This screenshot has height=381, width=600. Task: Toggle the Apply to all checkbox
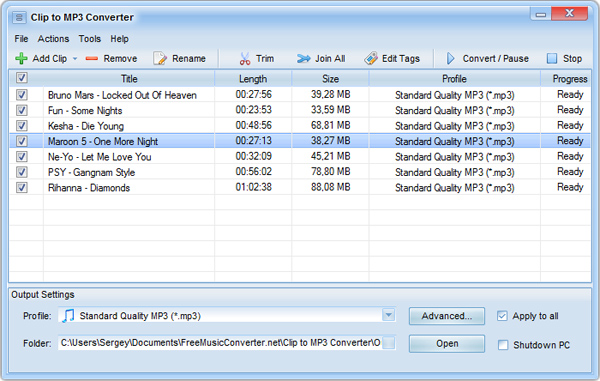(502, 316)
